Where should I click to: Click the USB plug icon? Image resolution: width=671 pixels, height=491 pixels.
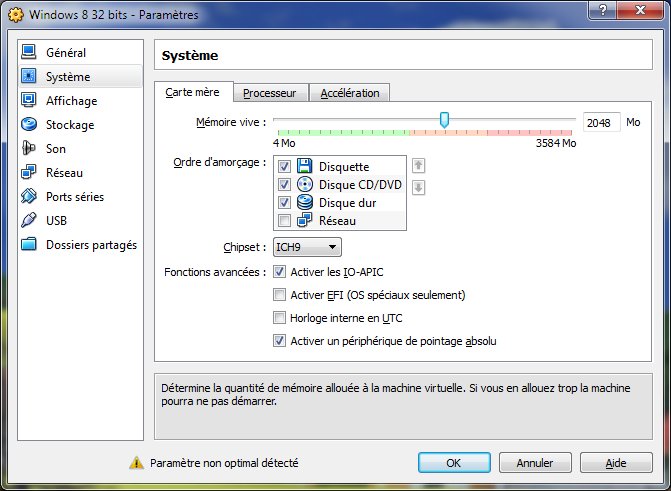29,220
